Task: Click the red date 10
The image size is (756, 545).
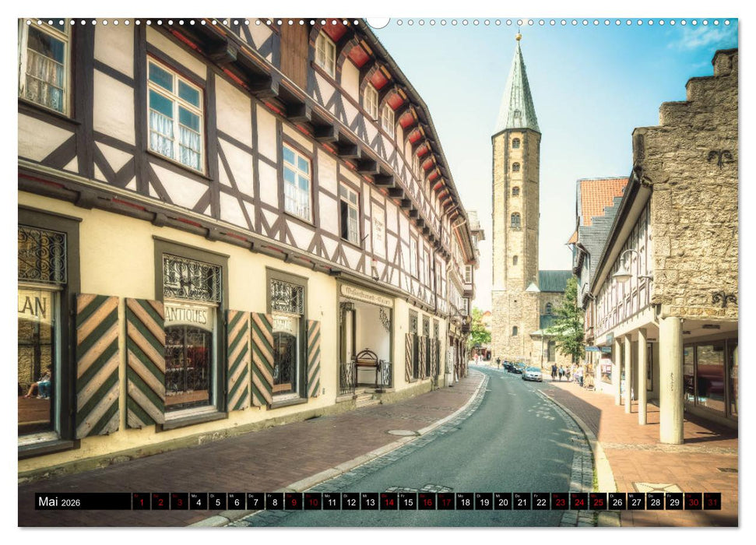Action: coord(311,502)
